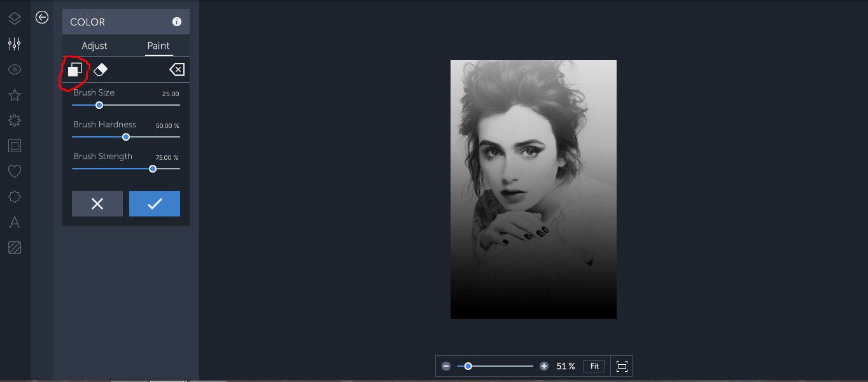The image size is (868, 382).
Task: Open the Artsy flower-shaped icon
Action: coord(14,120)
